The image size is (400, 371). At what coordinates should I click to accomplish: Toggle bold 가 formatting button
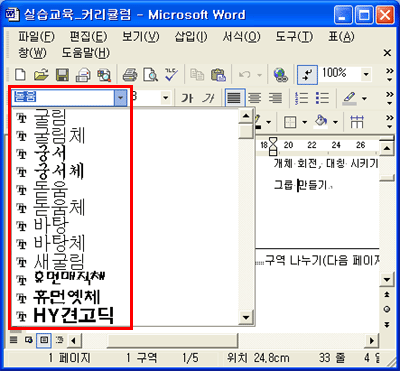(x=187, y=98)
